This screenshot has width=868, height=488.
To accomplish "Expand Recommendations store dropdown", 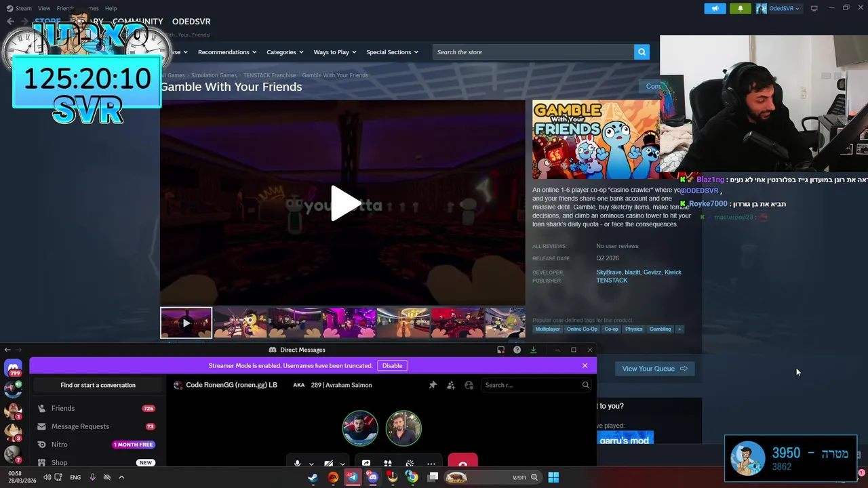I will point(226,52).
